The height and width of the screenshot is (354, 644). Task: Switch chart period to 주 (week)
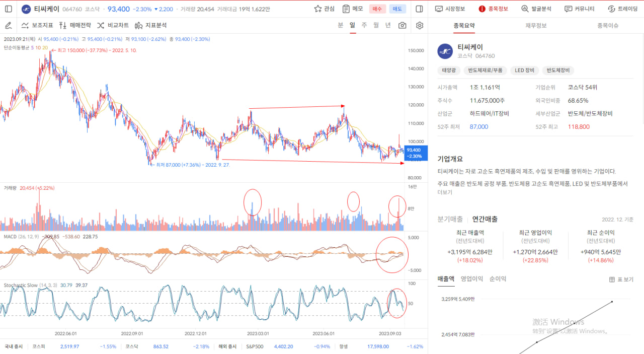(364, 25)
